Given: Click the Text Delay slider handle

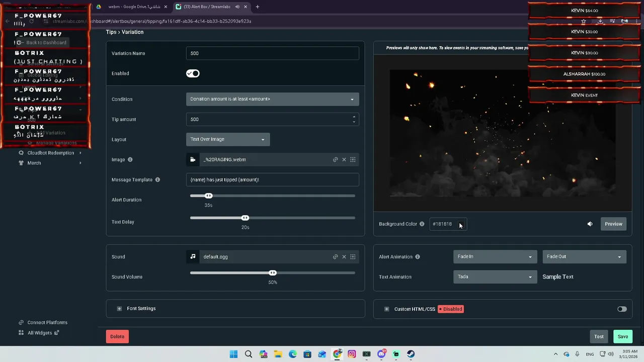Looking at the screenshot, I should point(245,218).
